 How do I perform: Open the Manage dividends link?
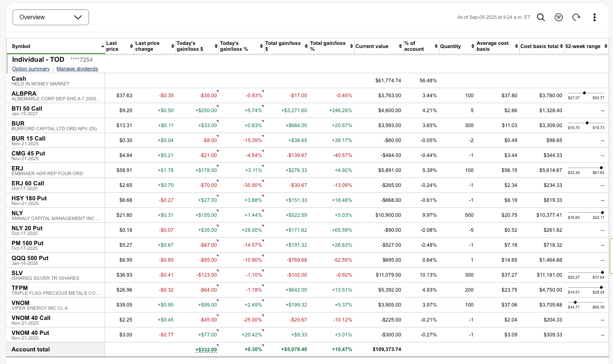click(x=77, y=69)
